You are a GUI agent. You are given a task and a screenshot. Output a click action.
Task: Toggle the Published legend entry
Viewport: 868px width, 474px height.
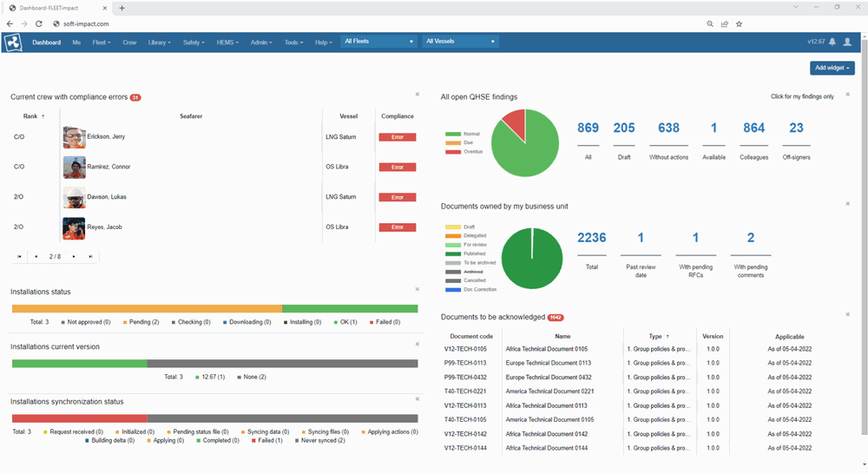[465, 253]
